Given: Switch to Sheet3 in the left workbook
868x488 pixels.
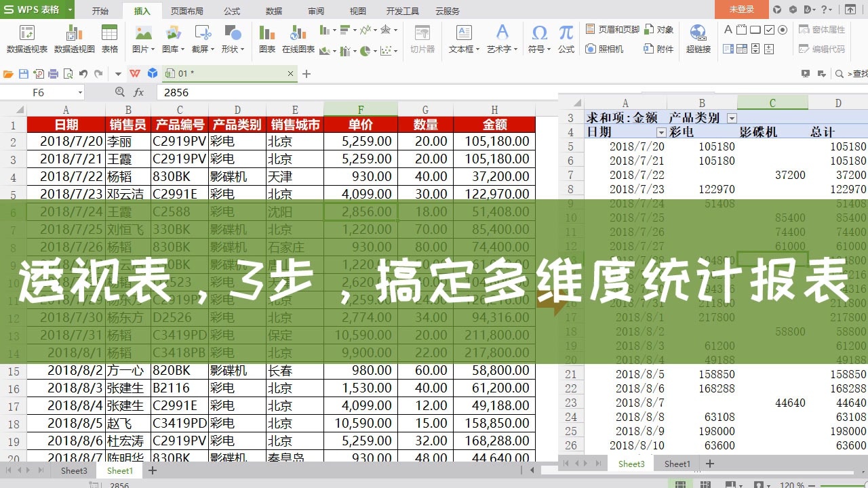Looking at the screenshot, I should [x=74, y=470].
